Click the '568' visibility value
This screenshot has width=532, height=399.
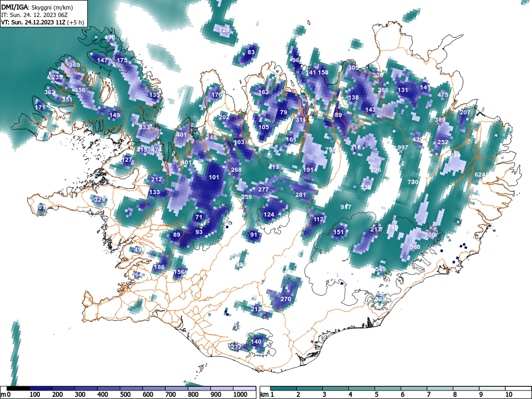pos(415,247)
